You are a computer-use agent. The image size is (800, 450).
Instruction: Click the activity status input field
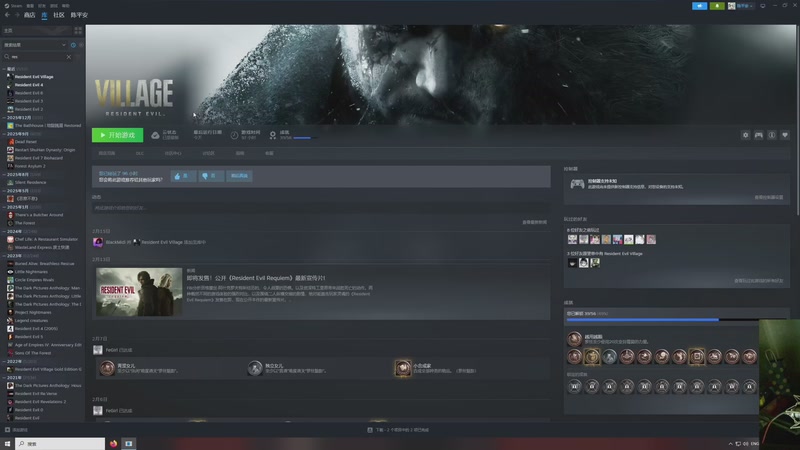[x=320, y=208]
